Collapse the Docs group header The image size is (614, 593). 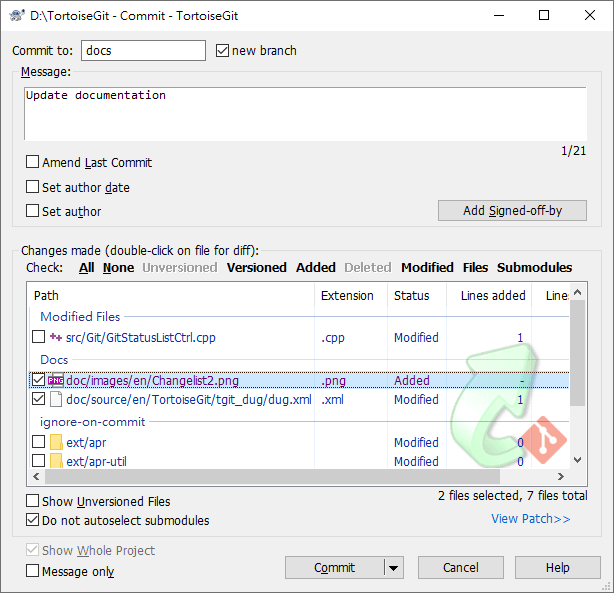pyautogui.click(x=54, y=360)
